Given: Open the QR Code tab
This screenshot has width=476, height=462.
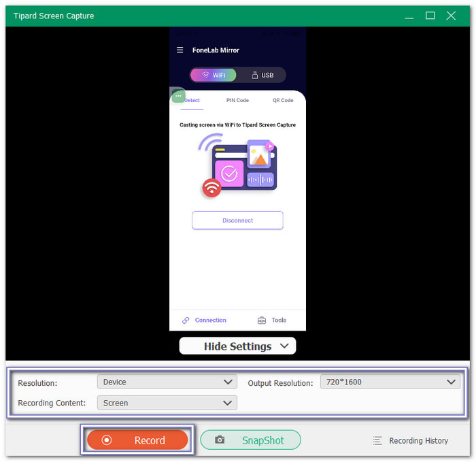Looking at the screenshot, I should 283,100.
